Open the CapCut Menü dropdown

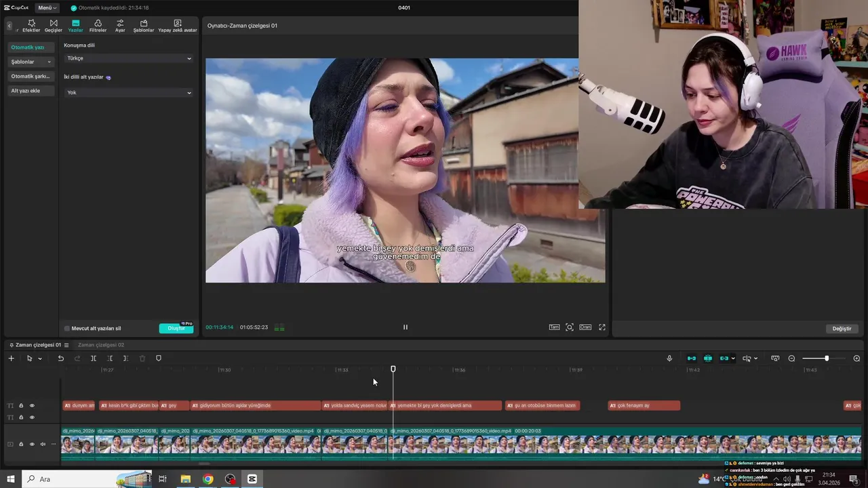point(47,7)
